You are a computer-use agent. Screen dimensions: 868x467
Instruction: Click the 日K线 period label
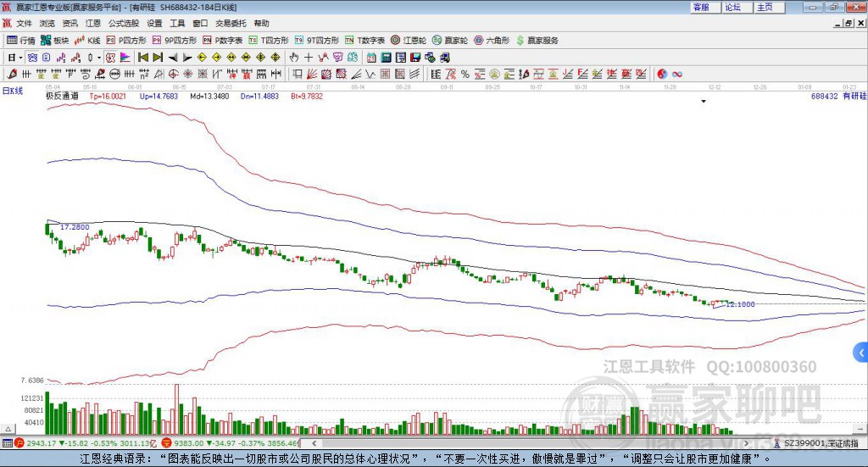(x=13, y=91)
